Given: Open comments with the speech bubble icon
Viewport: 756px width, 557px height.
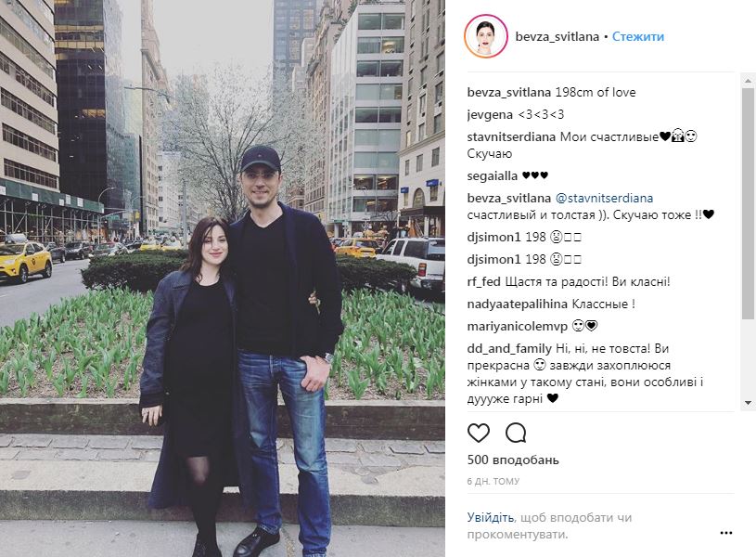Looking at the screenshot, I should tap(516, 433).
